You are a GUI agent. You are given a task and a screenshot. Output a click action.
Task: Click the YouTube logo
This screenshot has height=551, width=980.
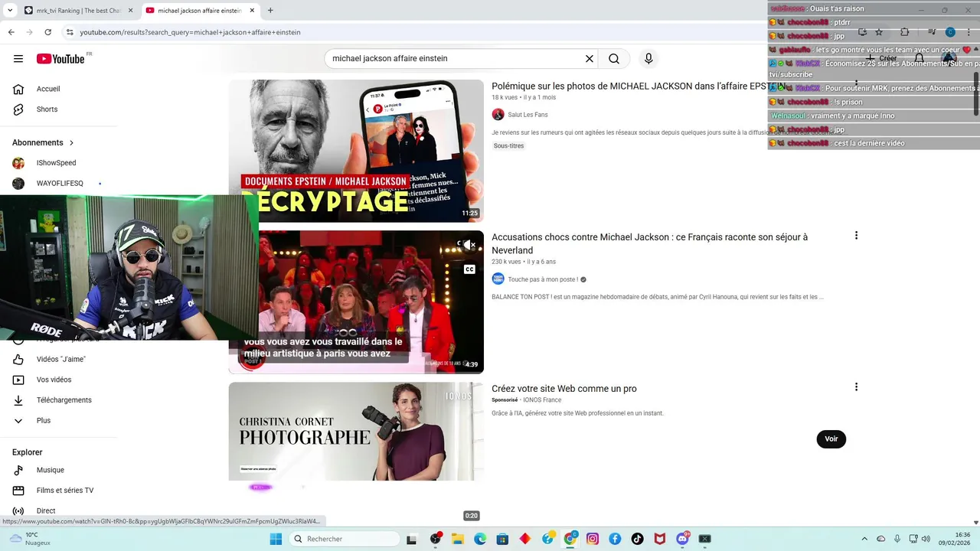click(x=60, y=59)
